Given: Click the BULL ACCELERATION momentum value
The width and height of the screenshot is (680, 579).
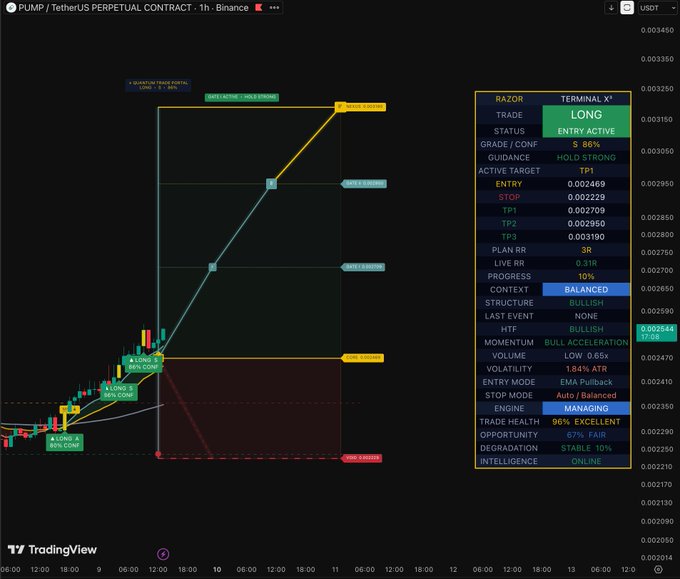Looking at the screenshot, I should 586,343.
